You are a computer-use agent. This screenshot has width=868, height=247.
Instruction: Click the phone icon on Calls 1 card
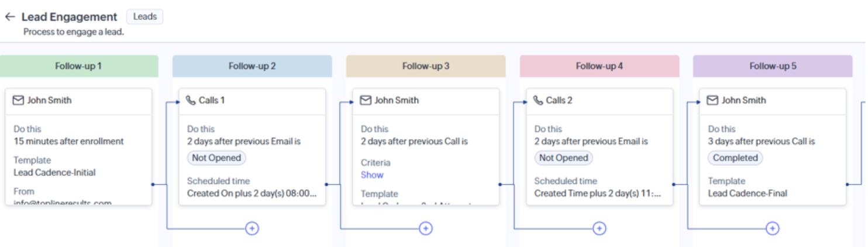[x=191, y=100]
